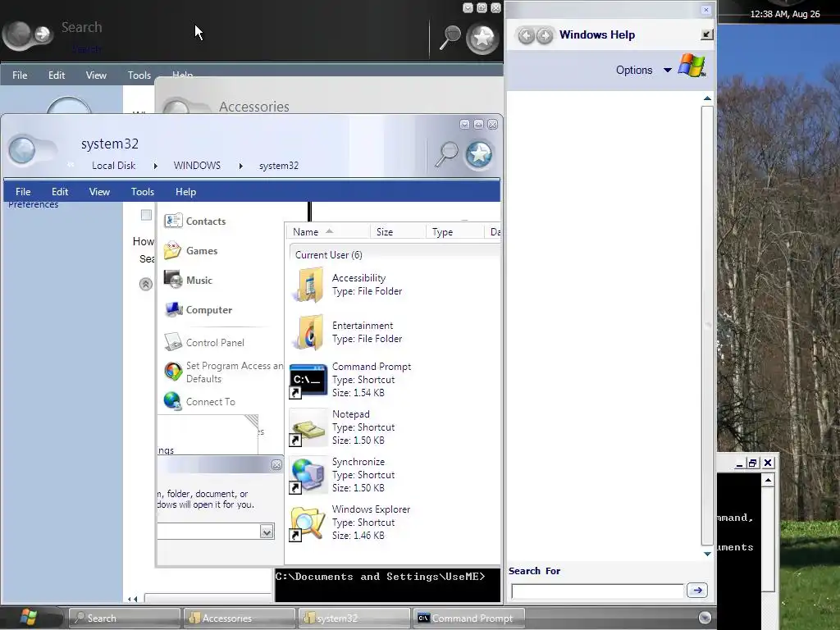Sort the list by the Size column
The height and width of the screenshot is (630, 840).
coord(398,232)
